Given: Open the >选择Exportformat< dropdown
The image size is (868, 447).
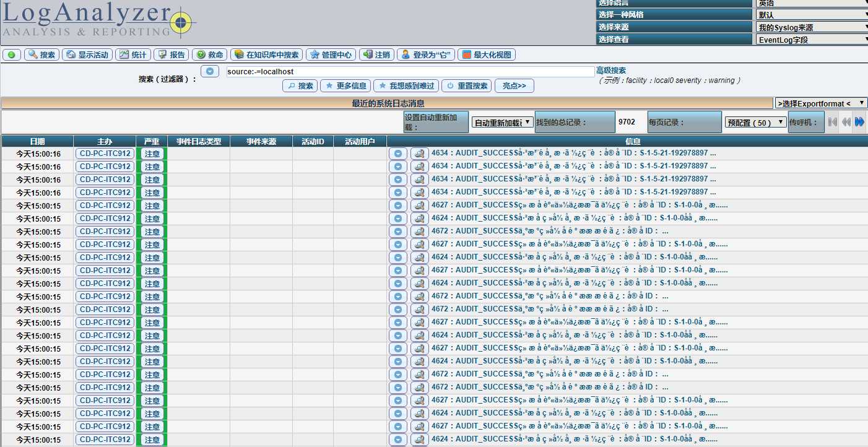Looking at the screenshot, I should [821, 103].
